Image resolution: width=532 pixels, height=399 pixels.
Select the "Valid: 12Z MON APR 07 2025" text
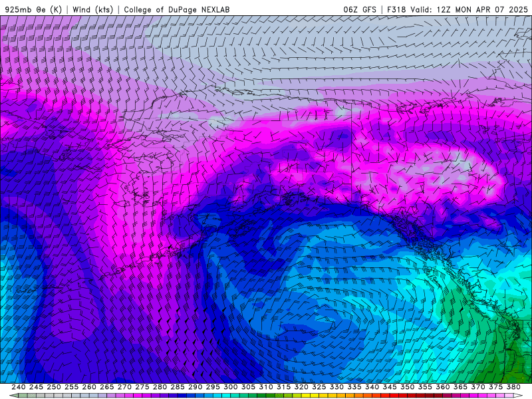[x=469, y=9]
